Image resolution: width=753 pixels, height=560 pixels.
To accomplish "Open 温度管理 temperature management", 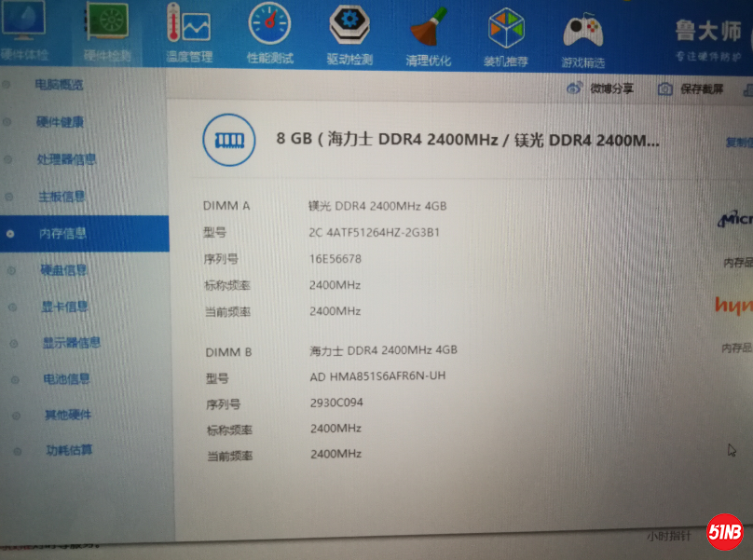I will [x=188, y=33].
